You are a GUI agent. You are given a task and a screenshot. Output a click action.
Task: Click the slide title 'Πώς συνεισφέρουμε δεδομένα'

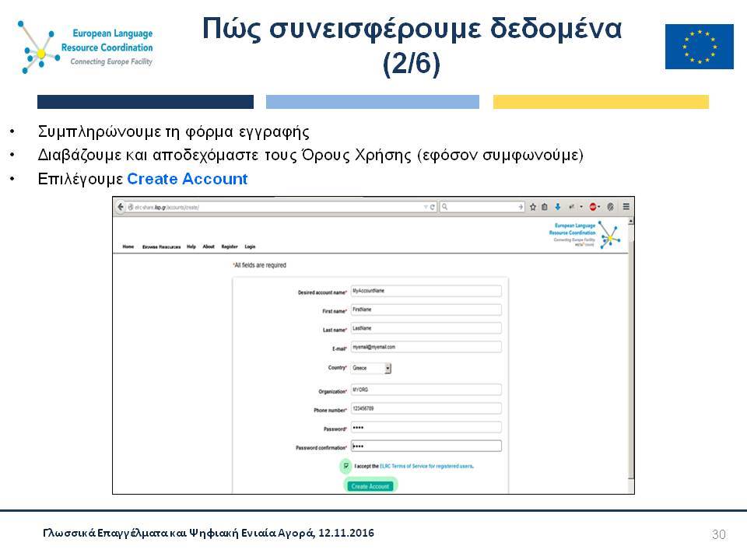412,28
